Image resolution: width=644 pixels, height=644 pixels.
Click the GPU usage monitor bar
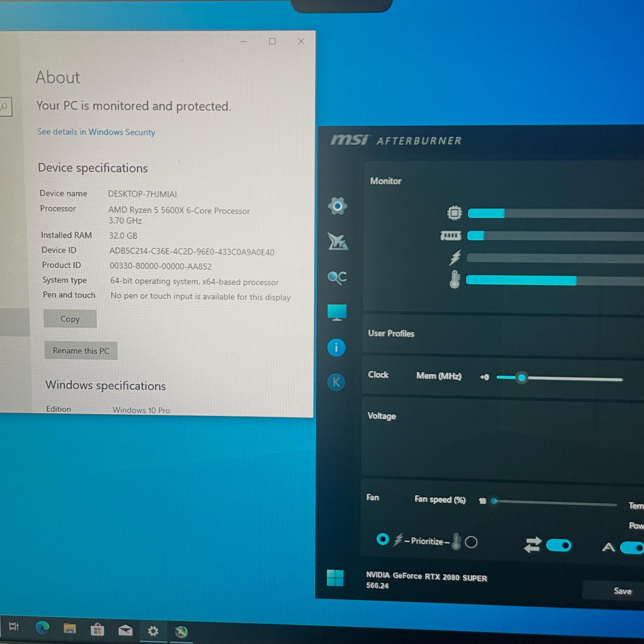click(556, 214)
